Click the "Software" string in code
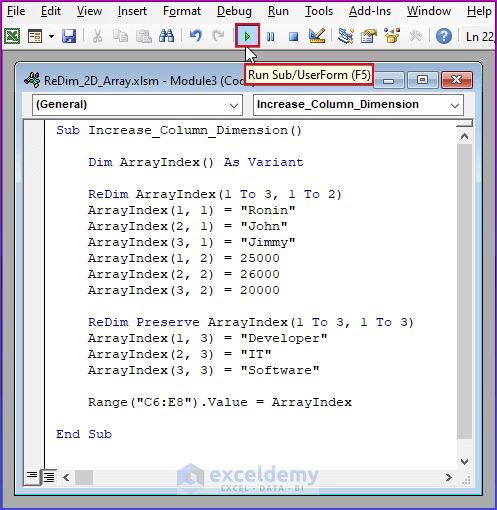This screenshot has width=497, height=510. [x=280, y=370]
